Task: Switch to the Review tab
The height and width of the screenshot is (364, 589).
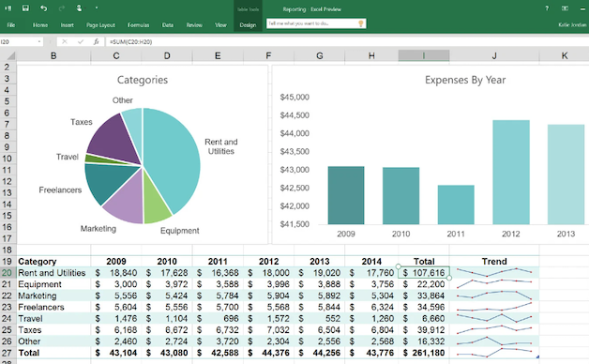Action: point(194,25)
